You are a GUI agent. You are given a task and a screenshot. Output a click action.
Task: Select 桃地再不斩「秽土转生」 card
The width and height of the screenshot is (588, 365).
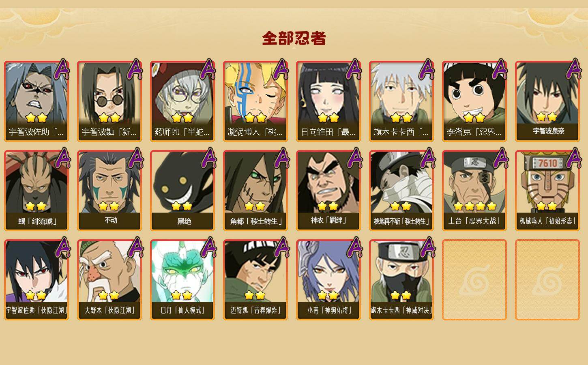[401, 190]
